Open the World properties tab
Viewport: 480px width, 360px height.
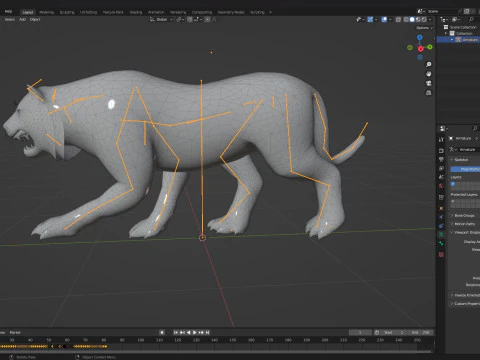(x=441, y=186)
